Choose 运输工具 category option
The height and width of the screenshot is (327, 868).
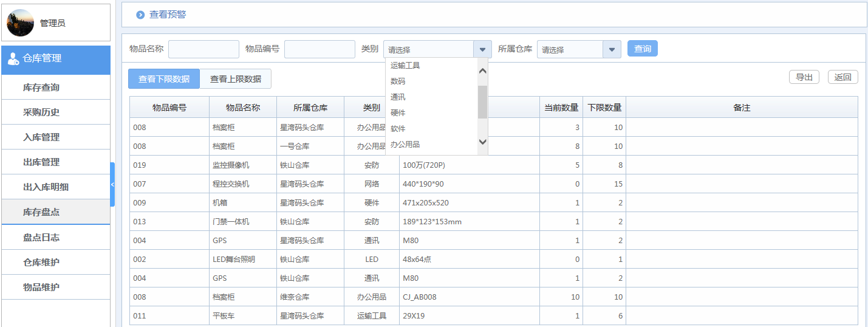405,66
